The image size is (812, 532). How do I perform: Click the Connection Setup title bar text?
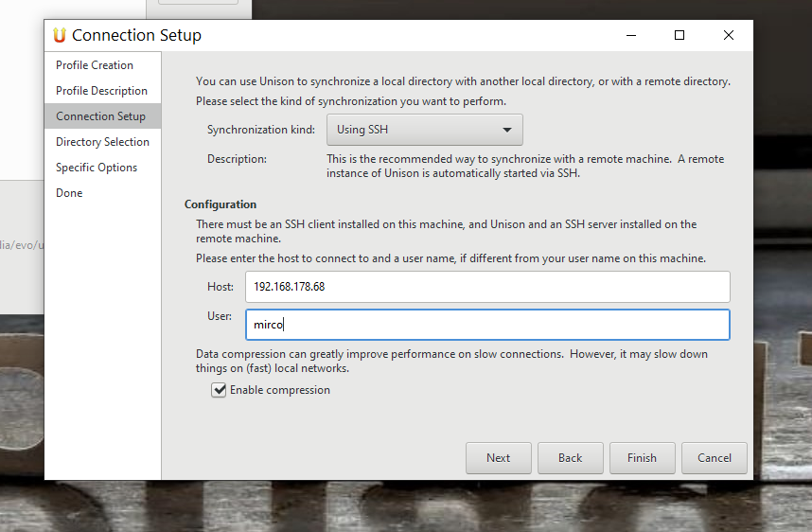(x=136, y=35)
